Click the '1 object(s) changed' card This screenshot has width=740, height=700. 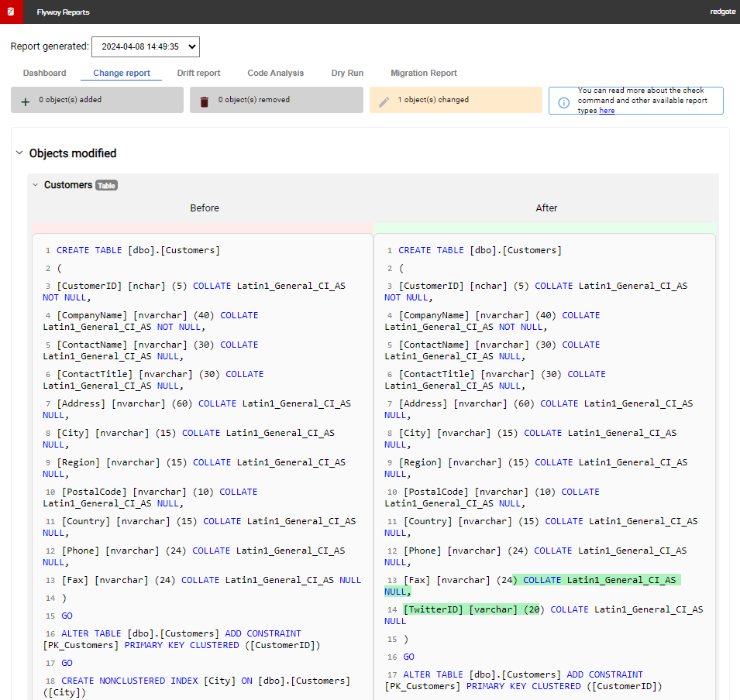(x=456, y=100)
